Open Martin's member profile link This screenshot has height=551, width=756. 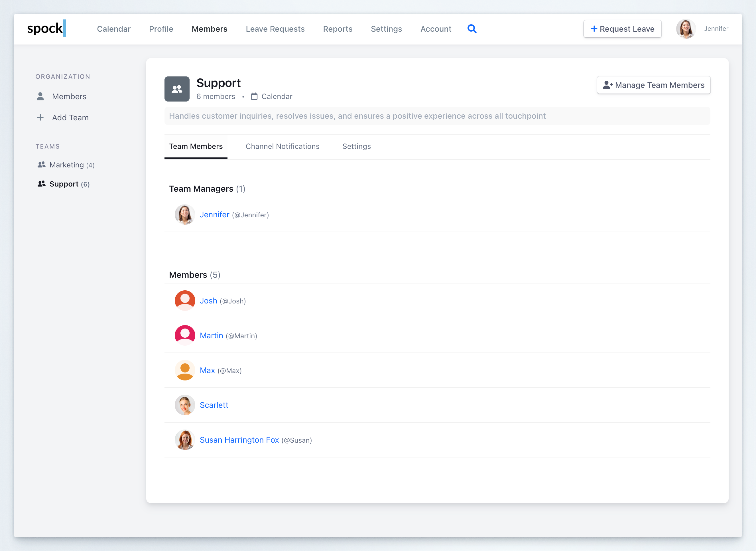211,335
